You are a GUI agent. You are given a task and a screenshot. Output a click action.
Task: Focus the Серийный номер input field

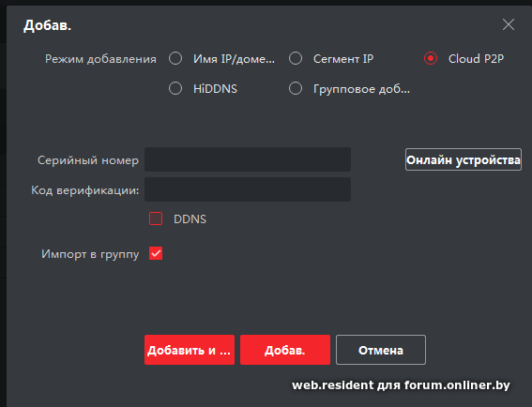pyautogui.click(x=248, y=159)
